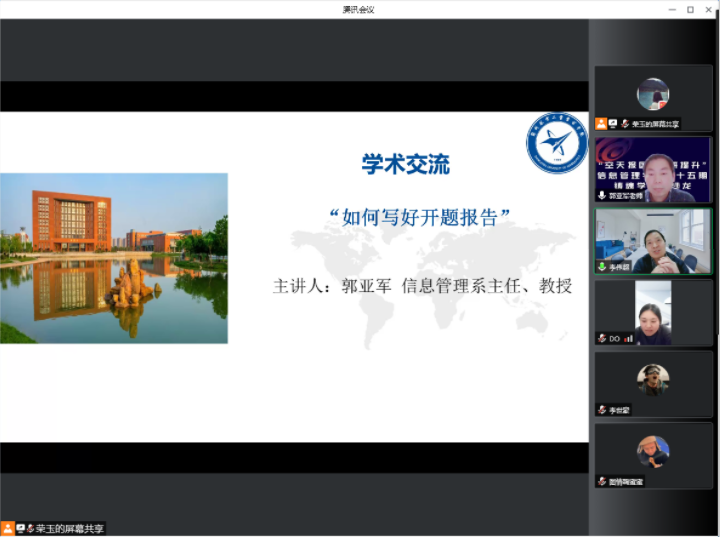This screenshot has height=537, width=720.
Task: Select DO's participant video tile
Action: tap(653, 312)
